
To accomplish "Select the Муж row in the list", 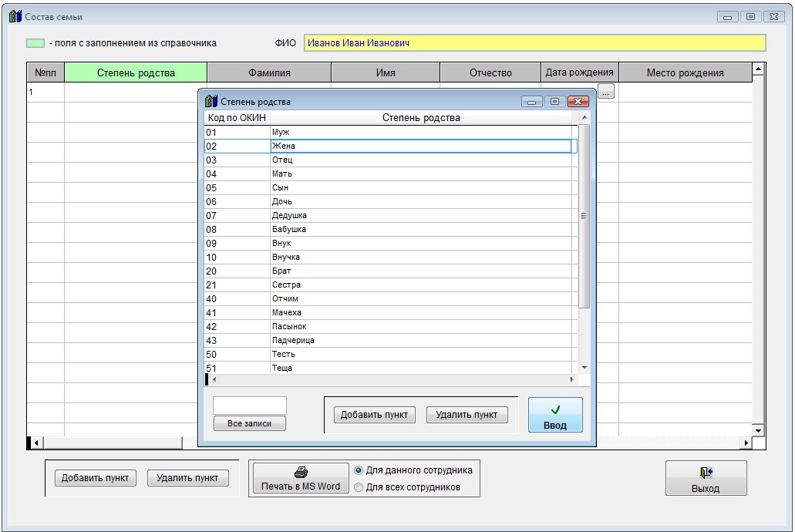I will (x=390, y=133).
